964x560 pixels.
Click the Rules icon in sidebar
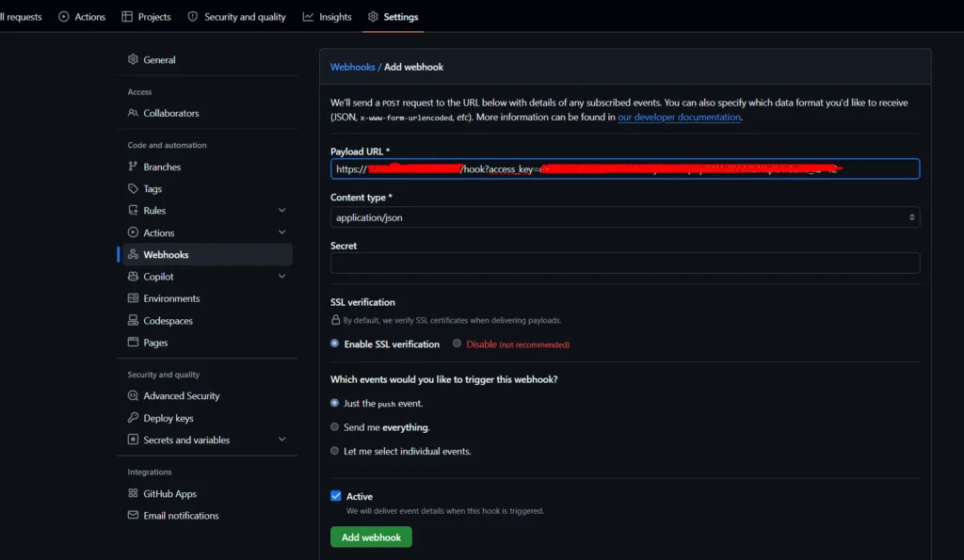point(133,210)
